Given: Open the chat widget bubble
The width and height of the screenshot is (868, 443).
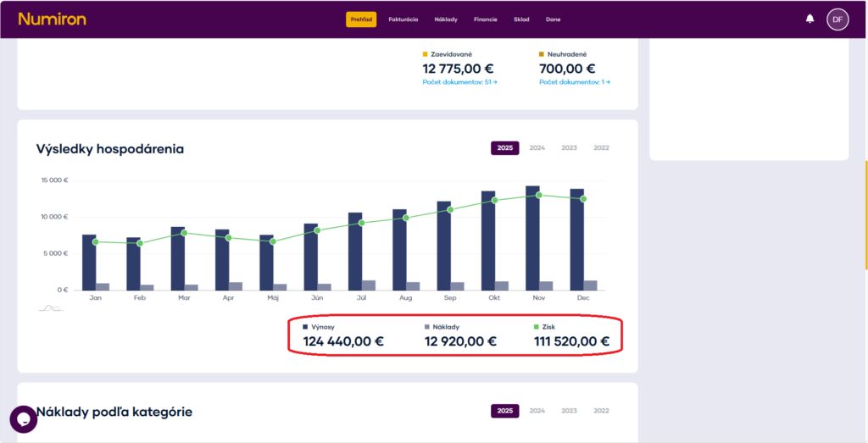Looking at the screenshot, I should click(x=23, y=418).
